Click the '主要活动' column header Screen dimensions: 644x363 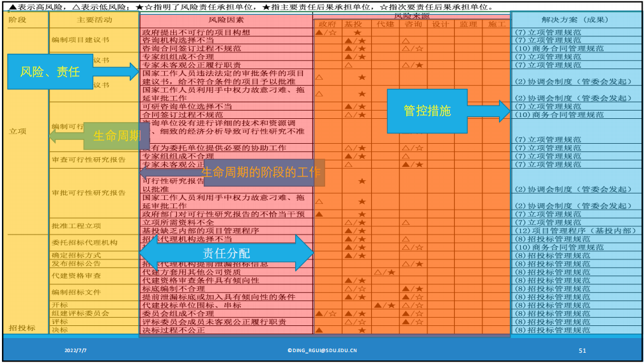[x=95, y=20]
